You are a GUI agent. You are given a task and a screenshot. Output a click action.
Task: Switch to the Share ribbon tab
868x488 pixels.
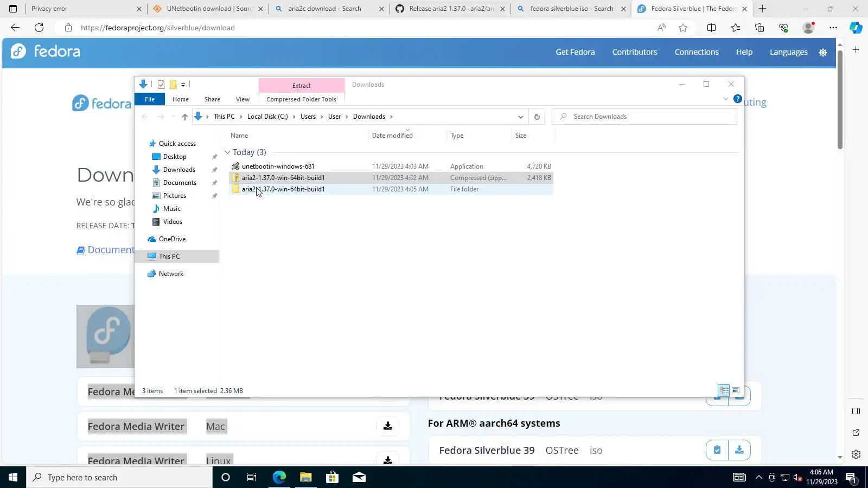coord(212,99)
